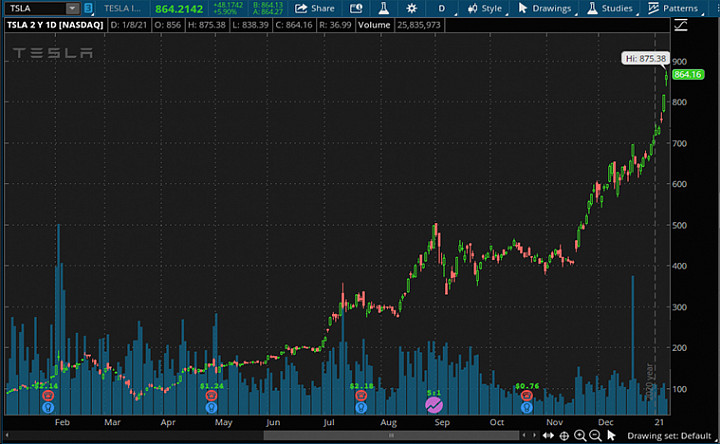This screenshot has width=720, height=444.
Task: Click the B: 864.13 bid quote
Action: click(x=268, y=5)
